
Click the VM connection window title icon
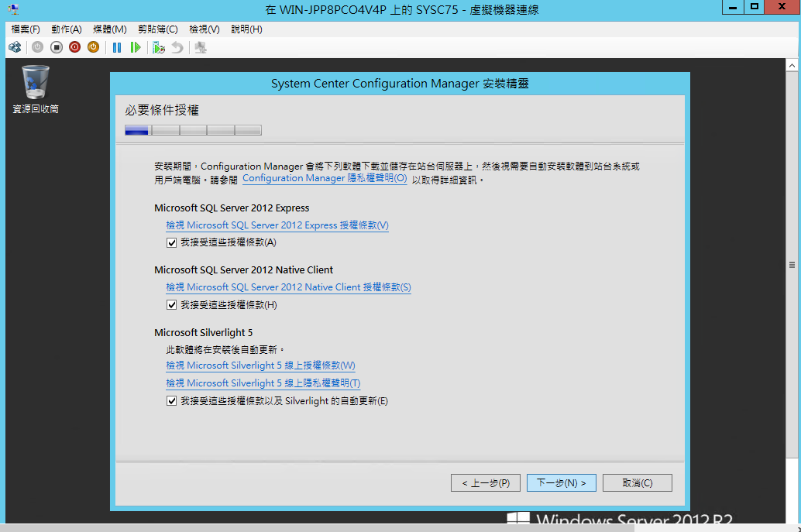click(13, 9)
